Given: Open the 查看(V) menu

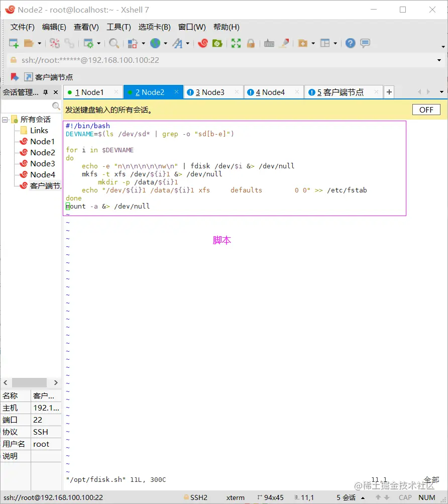Looking at the screenshot, I should [x=86, y=27].
